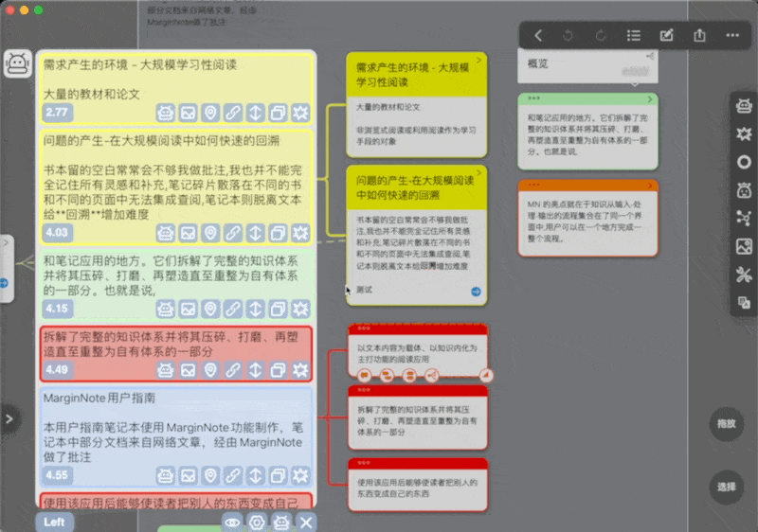Click the up-down arrow icon on the 2.77 card
This screenshot has height=532, width=758.
coord(255,113)
